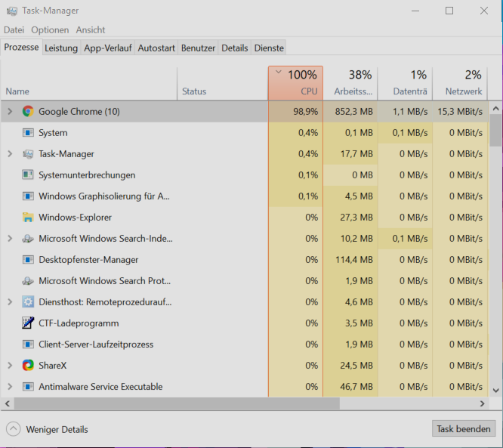Click the vertical scrollbar thumb
The image size is (503, 448).
coord(495,130)
